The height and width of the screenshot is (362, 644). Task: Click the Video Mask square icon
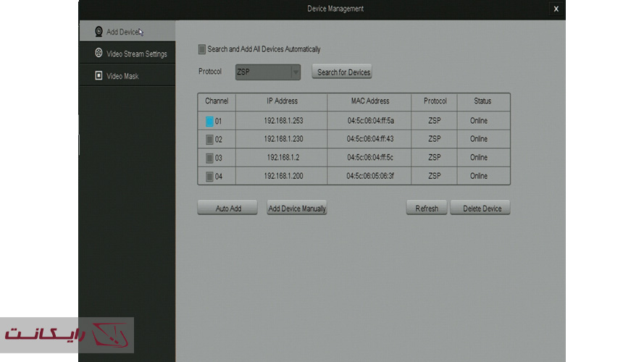(99, 76)
